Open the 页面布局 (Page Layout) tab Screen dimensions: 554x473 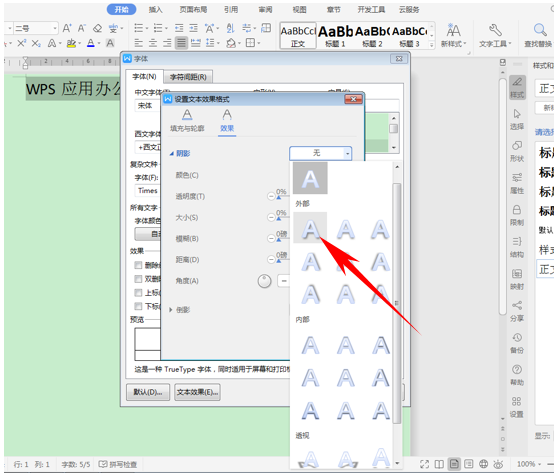[193, 10]
